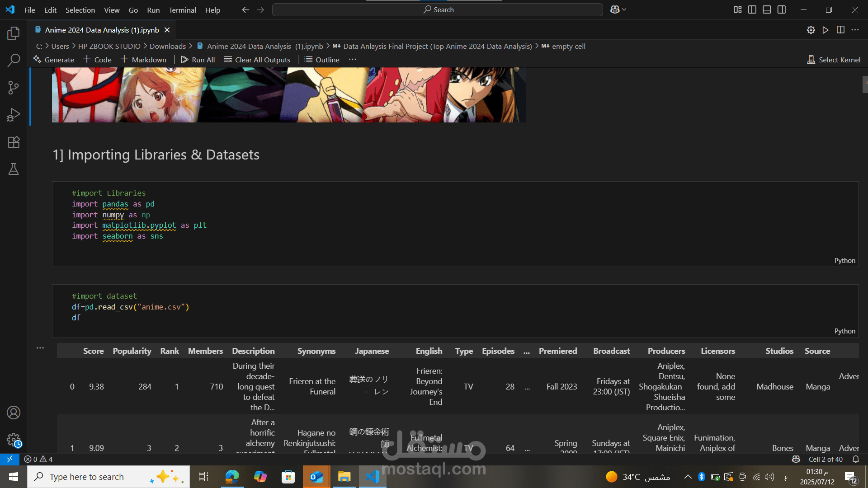
Task: Open more cell output actions ellipsis
Action: [x=40, y=348]
